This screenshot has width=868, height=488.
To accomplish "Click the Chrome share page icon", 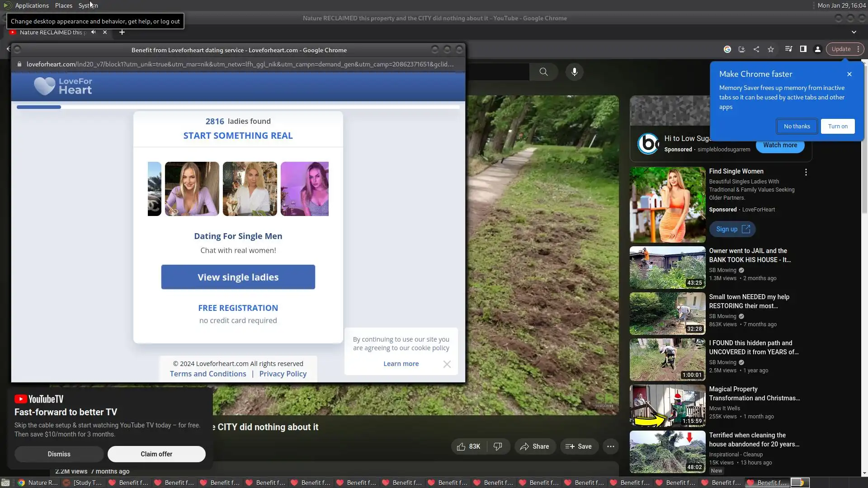I will click(x=756, y=49).
